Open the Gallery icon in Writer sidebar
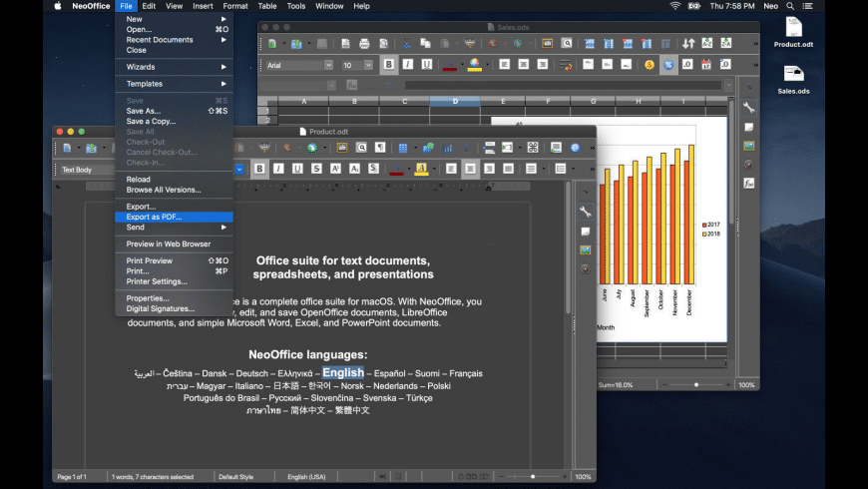The width and height of the screenshot is (868, 489). tap(586, 249)
